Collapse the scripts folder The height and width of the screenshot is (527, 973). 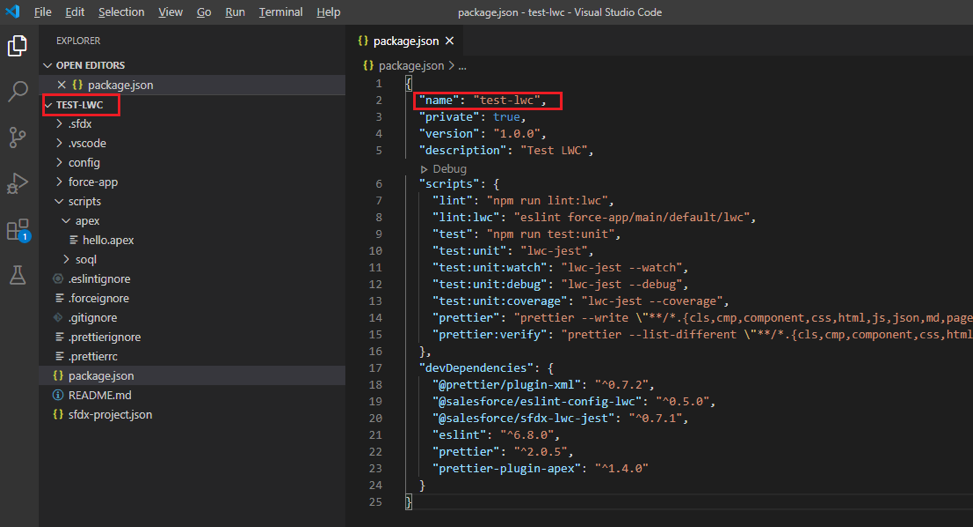84,201
